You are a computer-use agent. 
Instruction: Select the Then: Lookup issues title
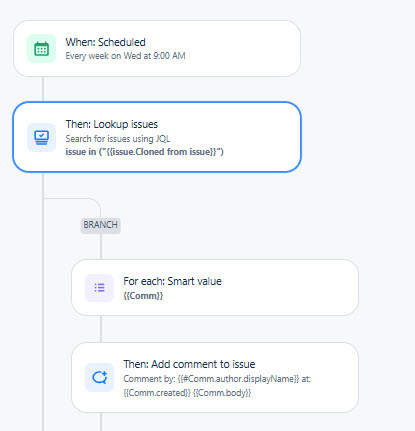[x=112, y=124]
